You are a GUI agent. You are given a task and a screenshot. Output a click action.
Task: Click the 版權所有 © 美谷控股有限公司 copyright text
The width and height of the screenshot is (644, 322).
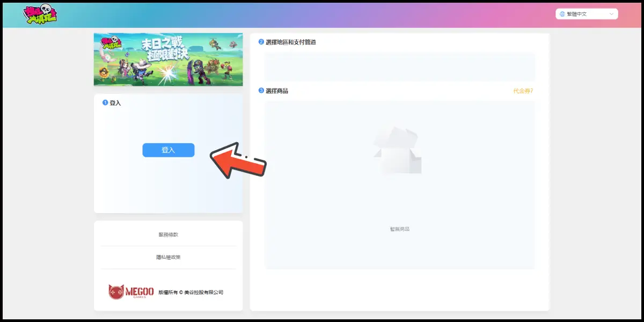click(x=191, y=292)
